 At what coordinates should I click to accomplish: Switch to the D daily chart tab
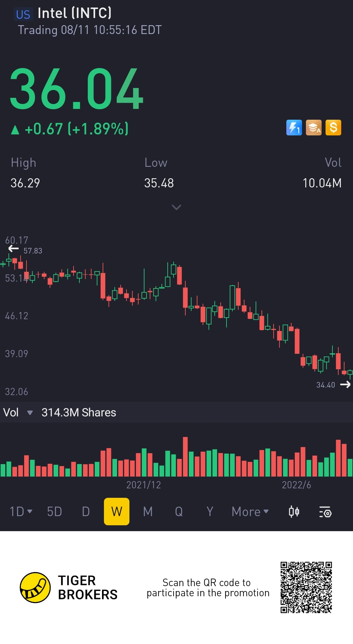86,512
